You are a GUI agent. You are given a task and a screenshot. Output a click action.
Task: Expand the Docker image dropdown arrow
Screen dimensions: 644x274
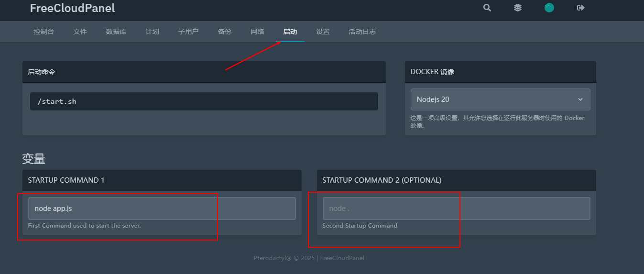[580, 99]
